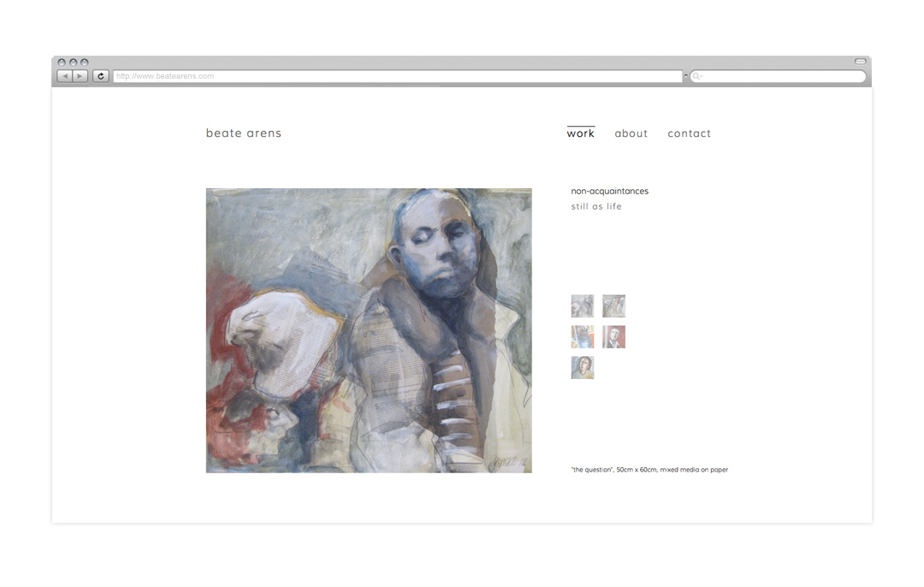Go back with the browser back arrow
Image resolution: width=924 pixels, height=587 pixels.
click(x=65, y=76)
